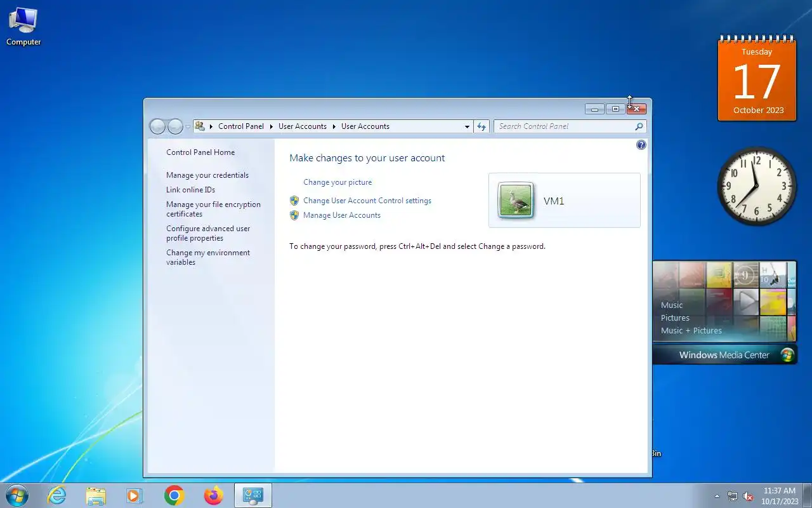
Task: Open the taskbar clock showing 11:37 AM
Action: [780, 496]
